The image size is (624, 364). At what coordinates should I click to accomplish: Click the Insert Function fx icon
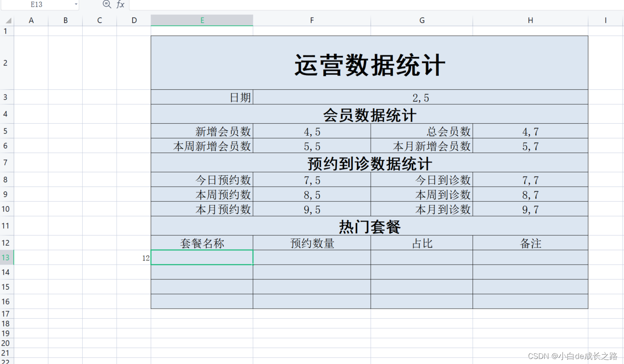tap(120, 5)
